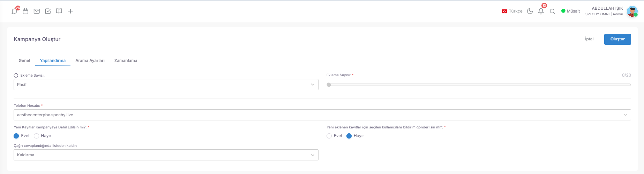Open the Kaldırma dropdown
This screenshot has width=644, height=174.
(166, 155)
